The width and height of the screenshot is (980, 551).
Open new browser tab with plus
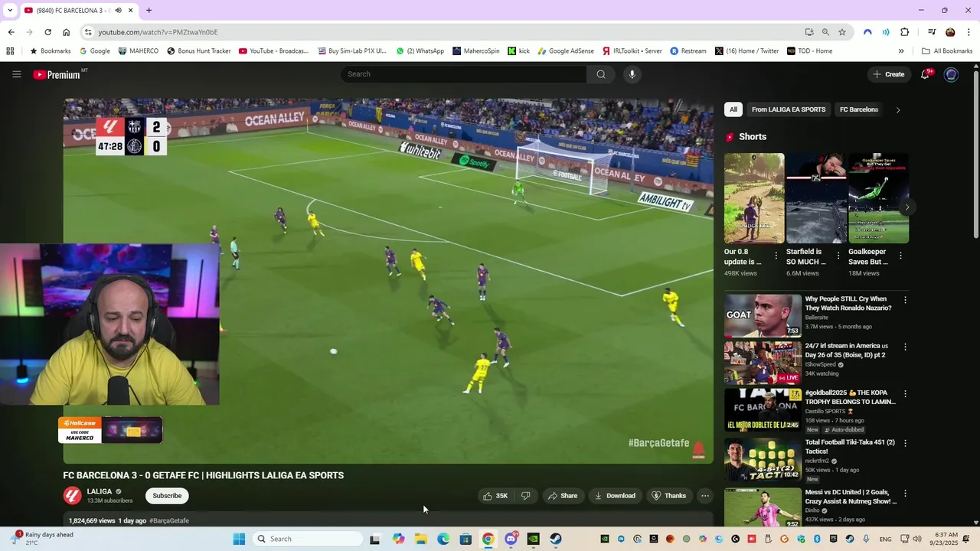tap(149, 11)
